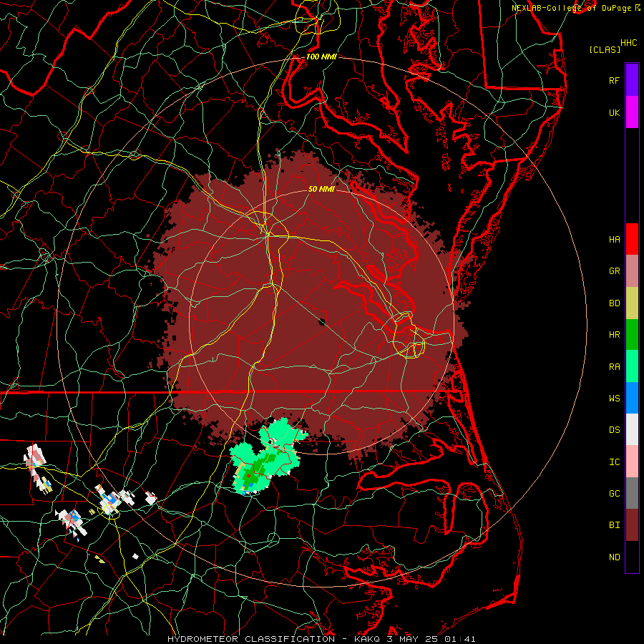
Task: Click the red HA legend color swatch
Action: point(632,239)
